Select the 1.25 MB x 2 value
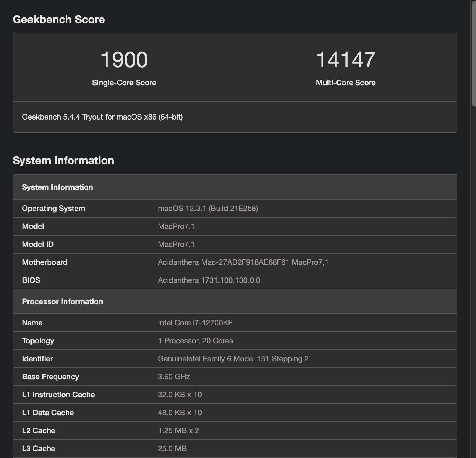The width and height of the screenshot is (476, 458). pyautogui.click(x=178, y=430)
